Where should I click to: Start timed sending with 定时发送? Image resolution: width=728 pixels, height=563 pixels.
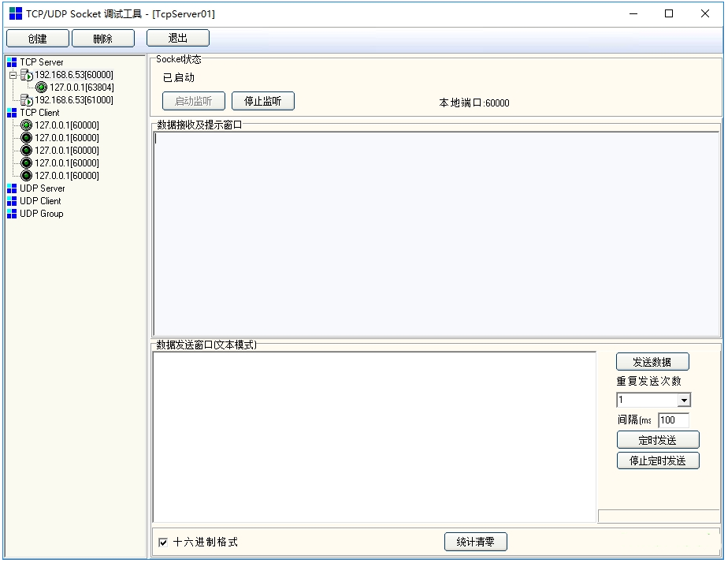657,440
